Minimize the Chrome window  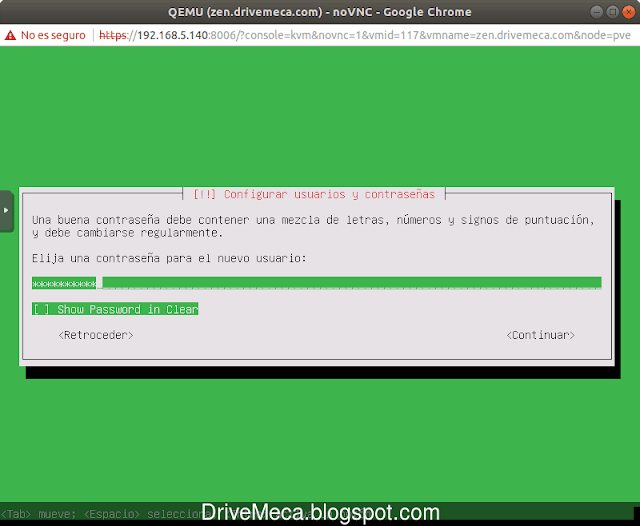pyautogui.click(x=596, y=12)
